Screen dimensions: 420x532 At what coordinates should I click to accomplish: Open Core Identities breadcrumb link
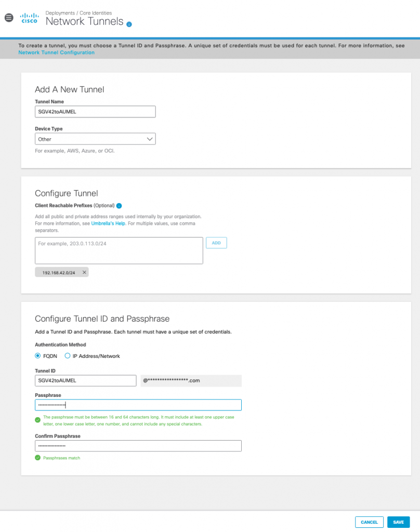tap(96, 13)
